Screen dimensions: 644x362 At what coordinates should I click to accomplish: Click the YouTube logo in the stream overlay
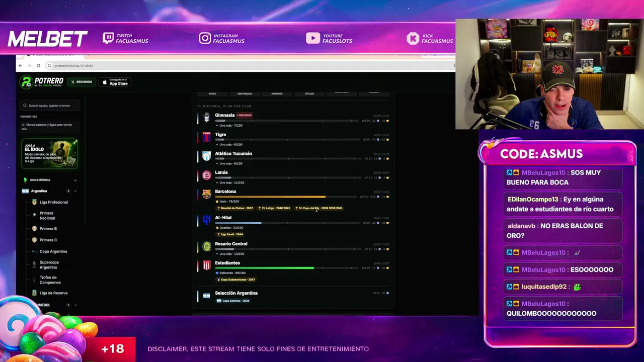point(312,38)
